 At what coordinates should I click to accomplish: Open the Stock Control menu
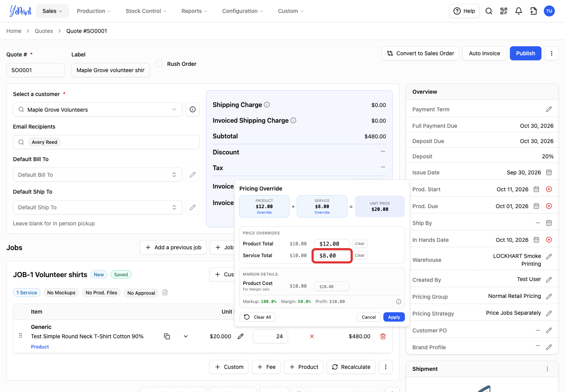pos(146,11)
